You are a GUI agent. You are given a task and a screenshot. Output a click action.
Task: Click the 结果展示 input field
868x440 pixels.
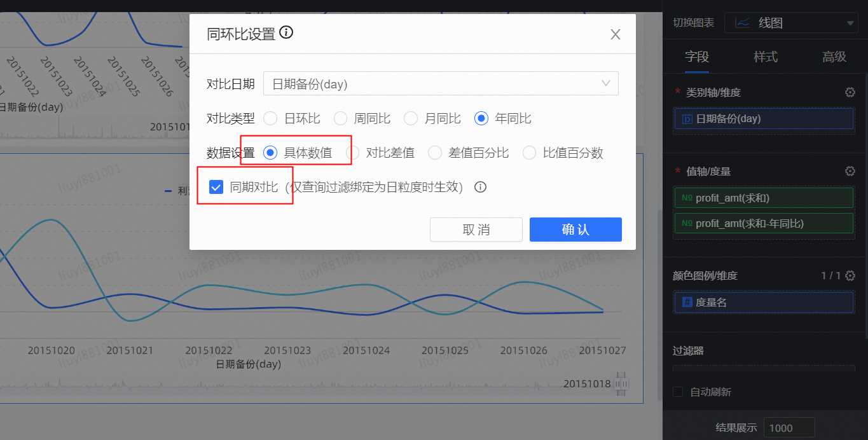click(x=789, y=428)
